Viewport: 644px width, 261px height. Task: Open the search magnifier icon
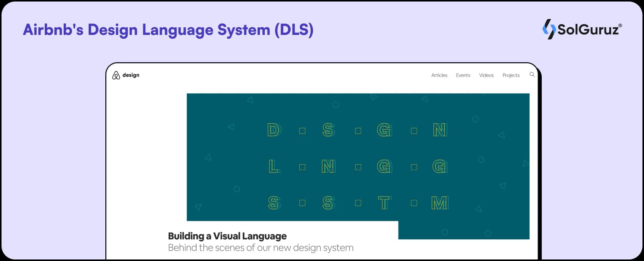tap(532, 75)
